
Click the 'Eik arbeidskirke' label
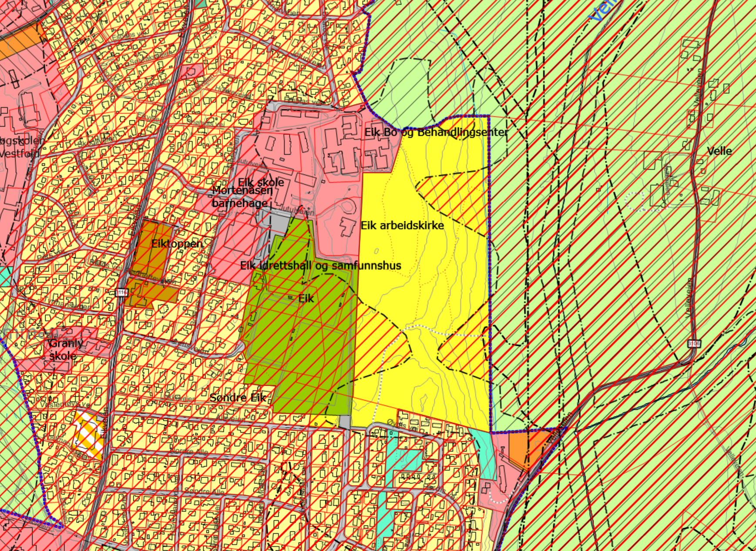point(402,225)
